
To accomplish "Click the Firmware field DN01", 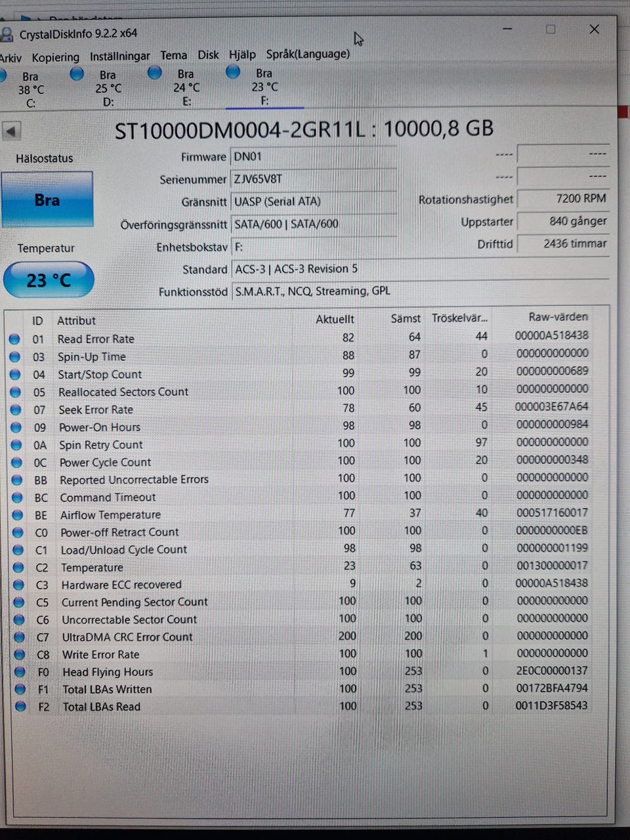I will click(314, 157).
